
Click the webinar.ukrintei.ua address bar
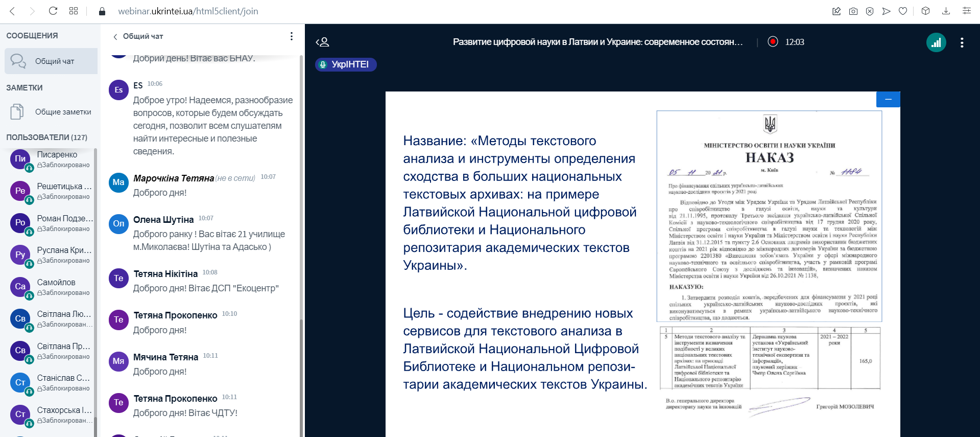pyautogui.click(x=188, y=11)
